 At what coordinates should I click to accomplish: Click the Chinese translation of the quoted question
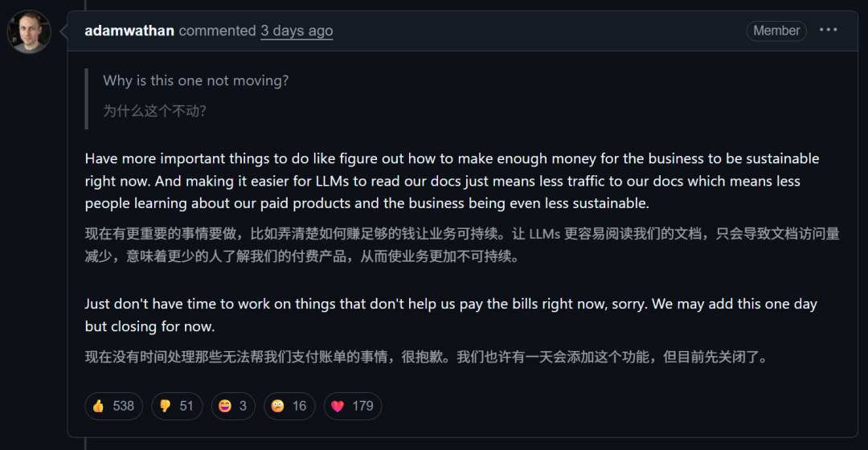(x=154, y=111)
